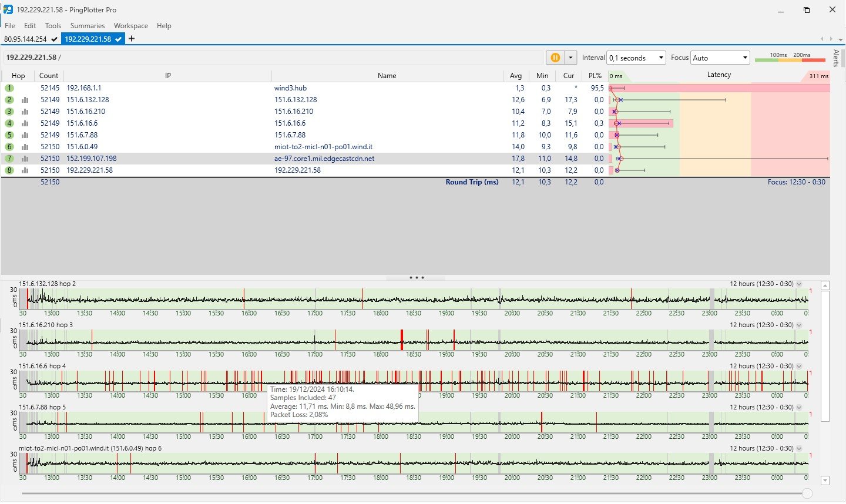846x504 pixels.
Task: Open time range menu on hop 2 graph
Action: 799,284
